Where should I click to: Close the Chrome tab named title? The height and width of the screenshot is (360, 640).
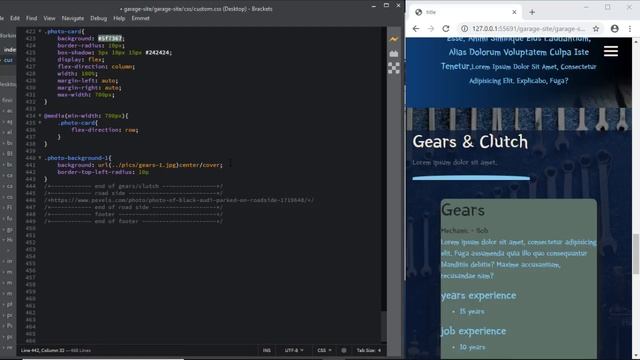(514, 12)
